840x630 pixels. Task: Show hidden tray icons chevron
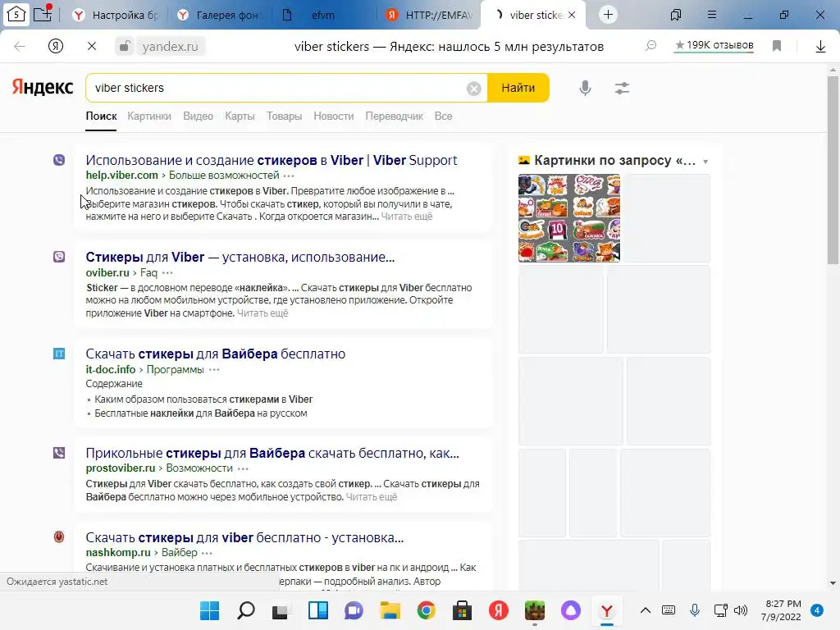point(646,610)
